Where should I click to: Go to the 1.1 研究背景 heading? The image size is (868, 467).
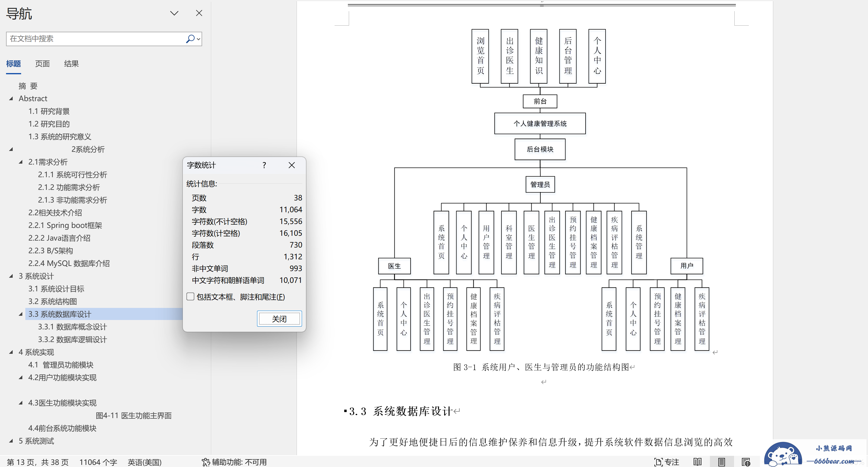point(49,111)
